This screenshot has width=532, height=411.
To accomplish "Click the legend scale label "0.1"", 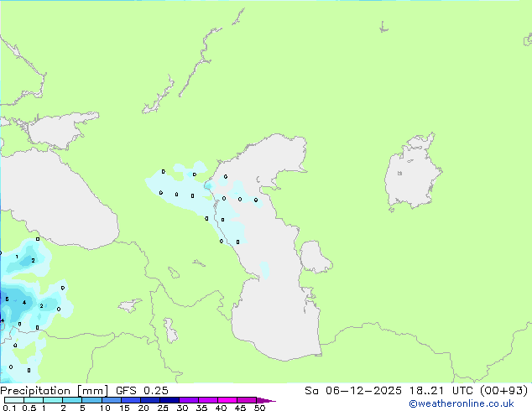I will pos(9,408).
